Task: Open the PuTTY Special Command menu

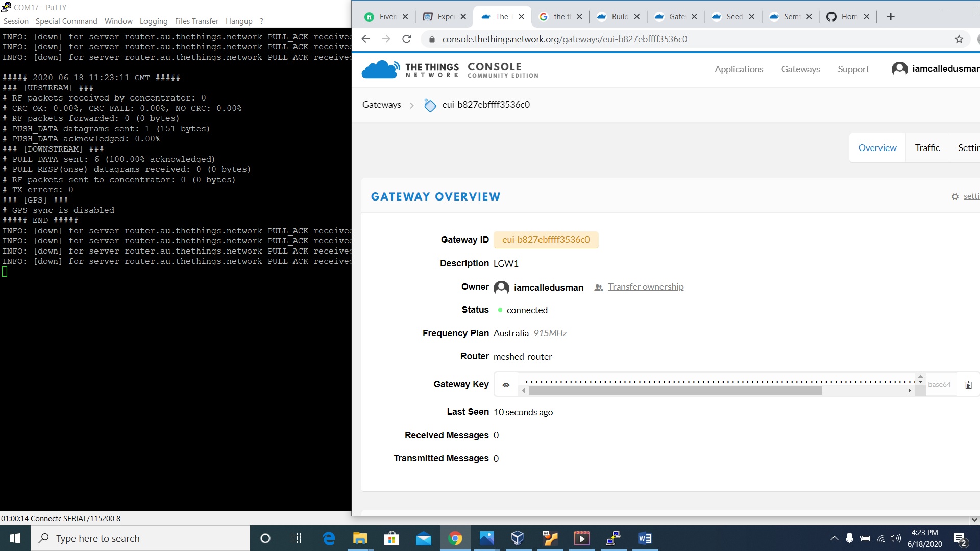Action: (x=66, y=21)
